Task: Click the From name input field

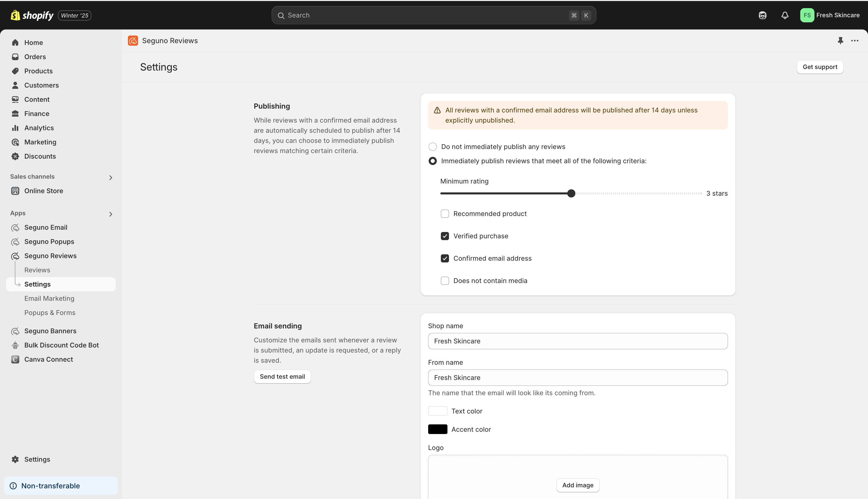Action: (578, 378)
